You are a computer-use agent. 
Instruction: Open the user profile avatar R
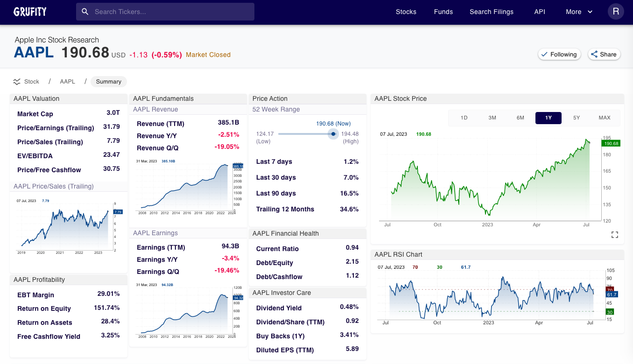click(x=616, y=12)
